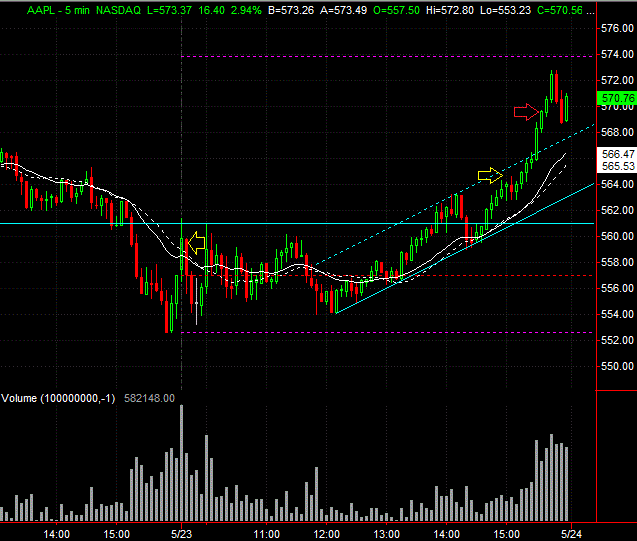Click the 582148.00 volume value readout
This screenshot has height=541, width=637.
click(x=149, y=398)
